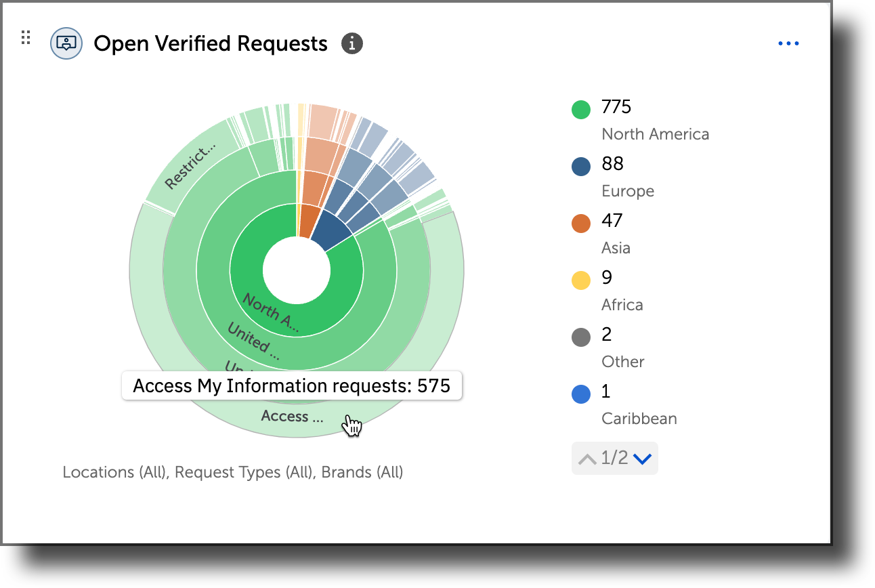Hide the North America series via its legend entry
Viewport: 875px width, 588px height.
tap(654, 133)
